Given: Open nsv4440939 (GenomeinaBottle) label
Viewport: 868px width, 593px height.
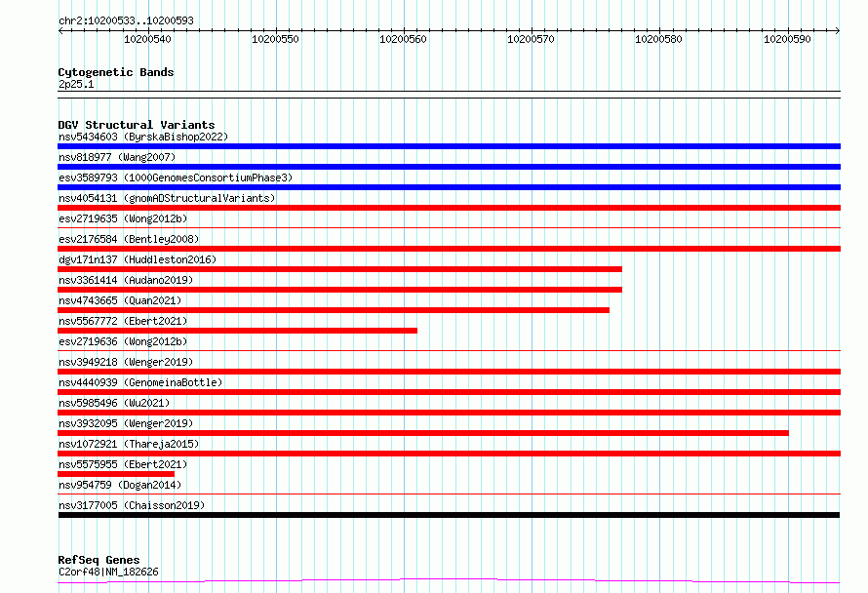Looking at the screenshot, I should 140,382.
